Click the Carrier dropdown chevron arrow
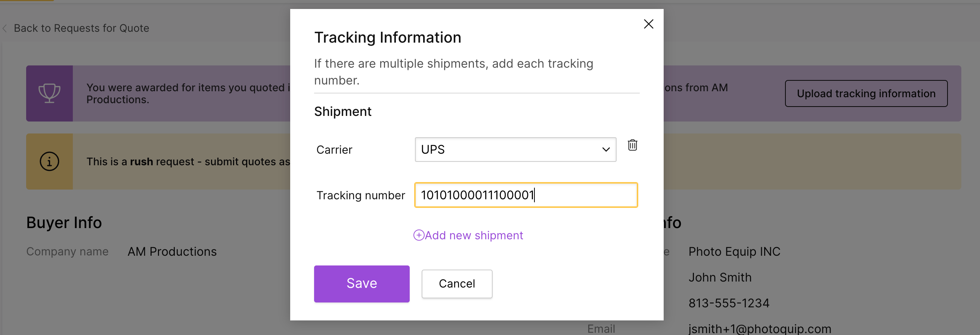The width and height of the screenshot is (980, 335). [x=606, y=150]
